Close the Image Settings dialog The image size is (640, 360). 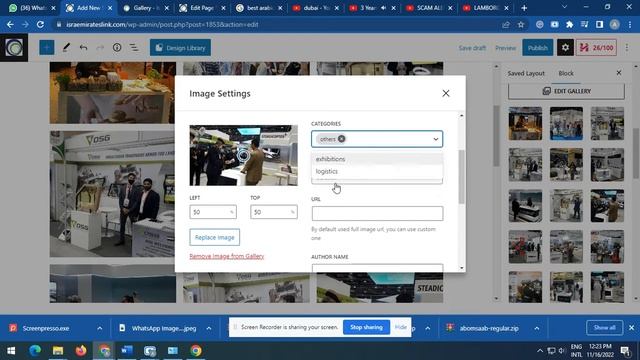click(446, 93)
